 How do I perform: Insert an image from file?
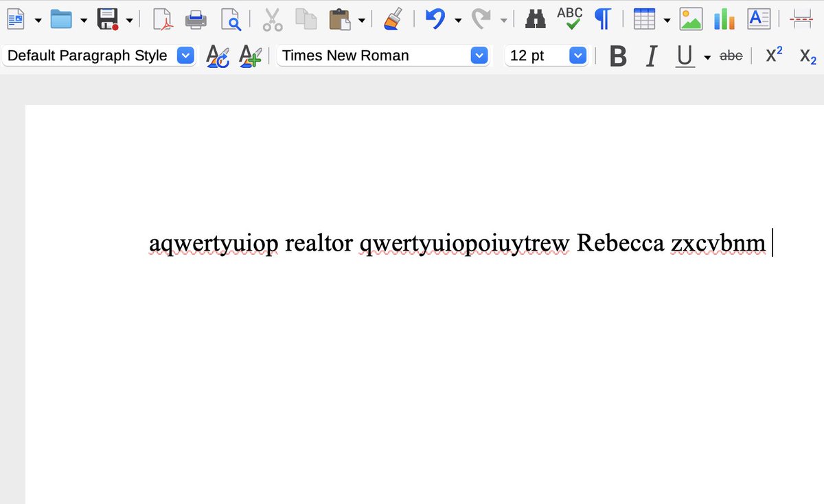point(690,19)
